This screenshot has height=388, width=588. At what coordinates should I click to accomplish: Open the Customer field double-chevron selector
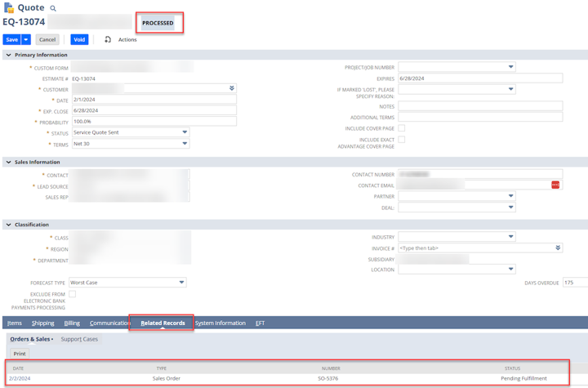click(x=232, y=88)
